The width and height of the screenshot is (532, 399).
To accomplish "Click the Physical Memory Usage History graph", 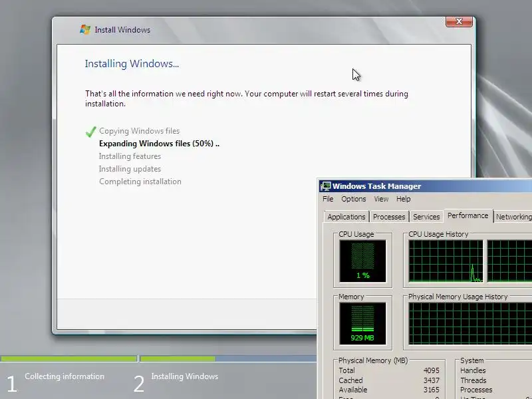I will tap(470, 324).
